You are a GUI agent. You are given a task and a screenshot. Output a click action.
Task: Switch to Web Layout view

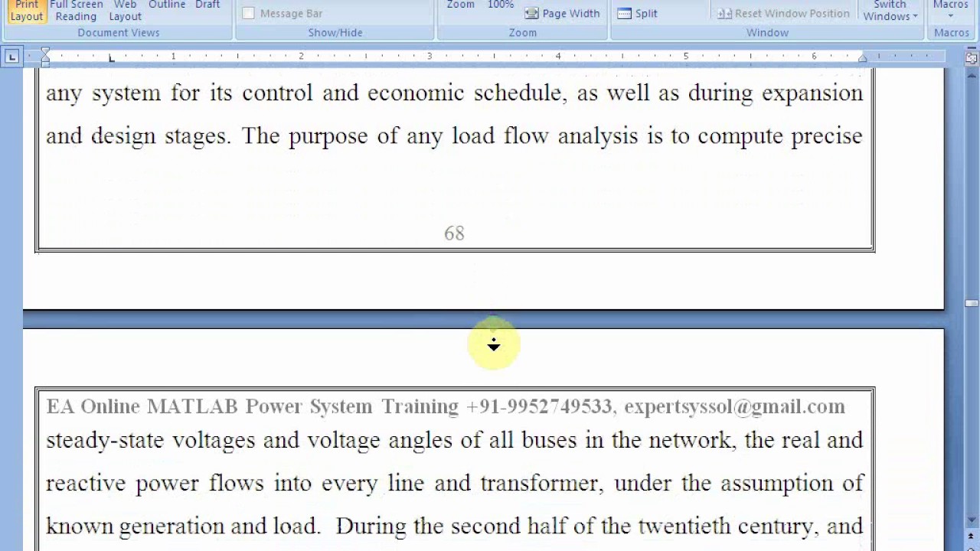pyautogui.click(x=125, y=11)
